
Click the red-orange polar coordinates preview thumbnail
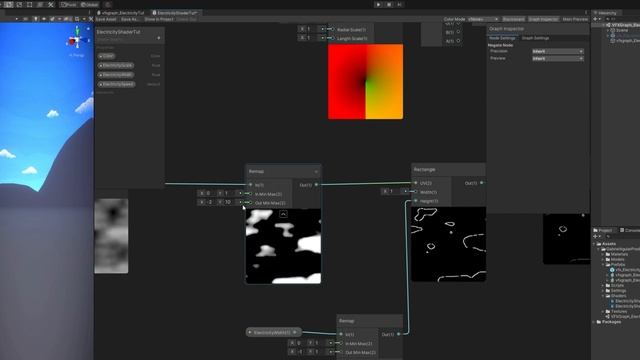pyautogui.click(x=365, y=82)
